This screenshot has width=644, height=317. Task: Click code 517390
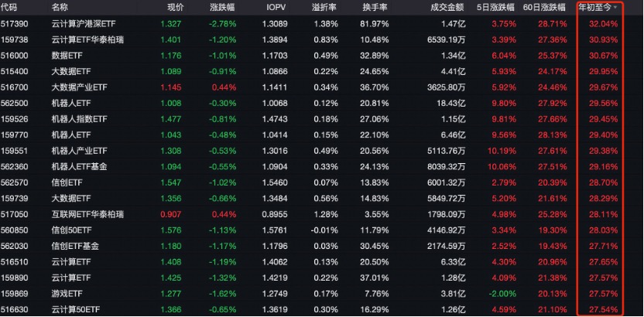14,24
